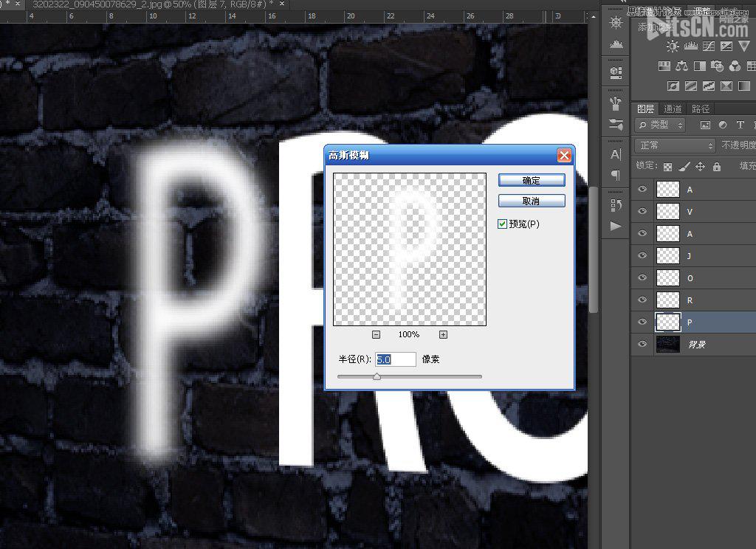This screenshot has width=756, height=549.
Task: Switch to the 路径 Paths tab
Action: point(701,108)
